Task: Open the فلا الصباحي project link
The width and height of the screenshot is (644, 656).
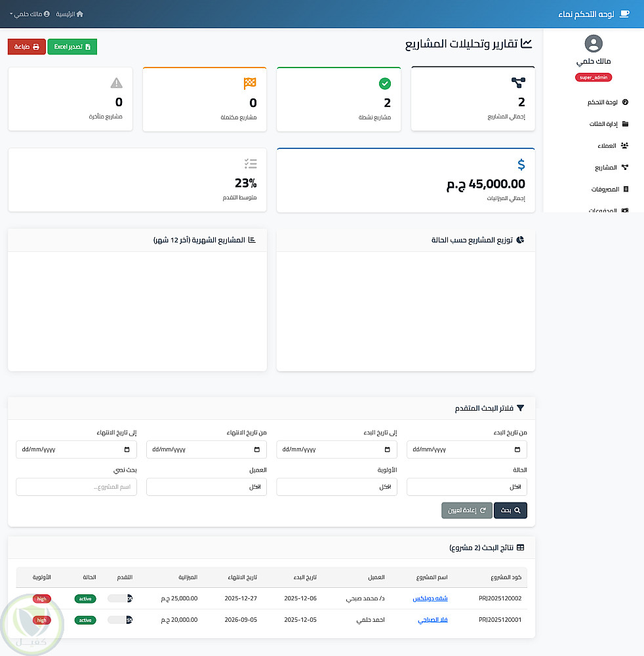Action: (433, 620)
